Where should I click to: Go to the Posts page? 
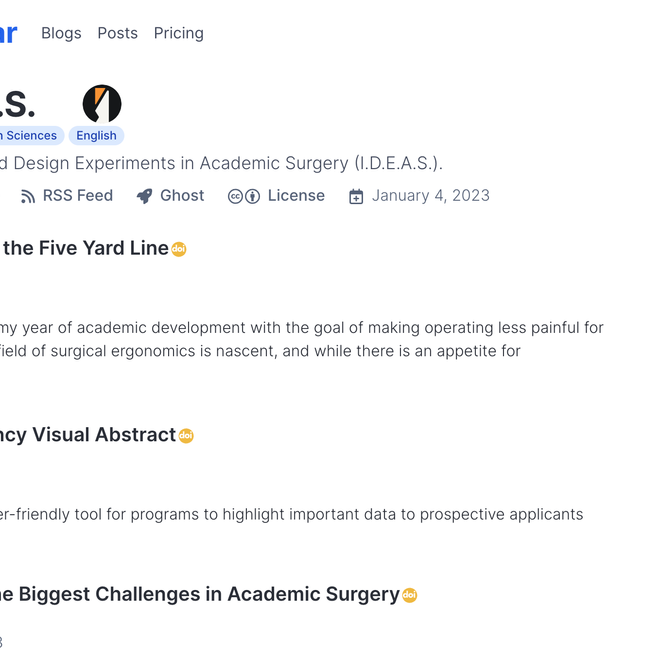[x=117, y=33]
